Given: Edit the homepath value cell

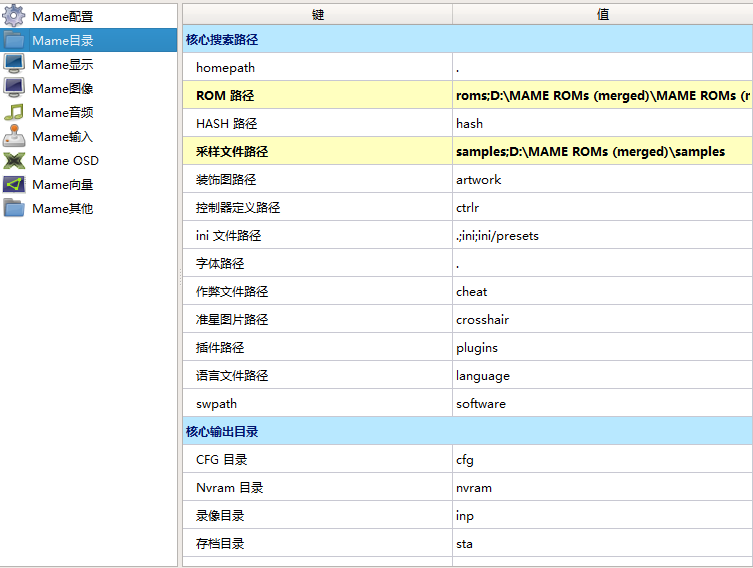Looking at the screenshot, I should [603, 67].
